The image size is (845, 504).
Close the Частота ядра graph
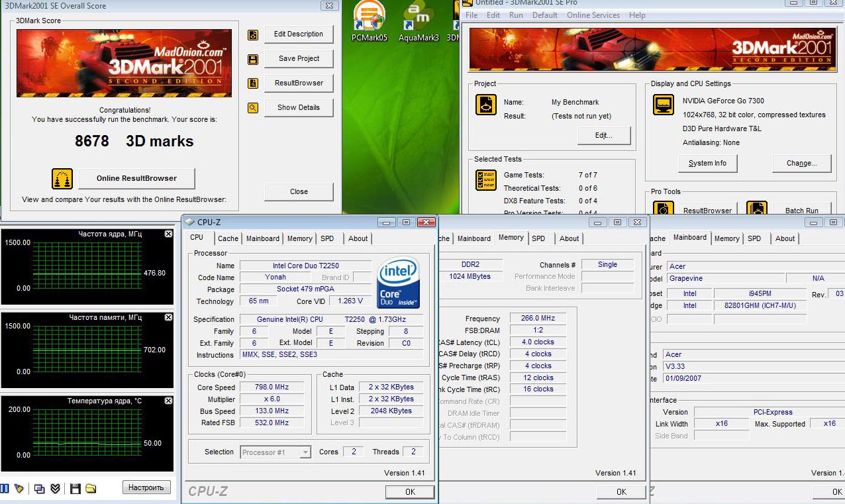(x=168, y=234)
